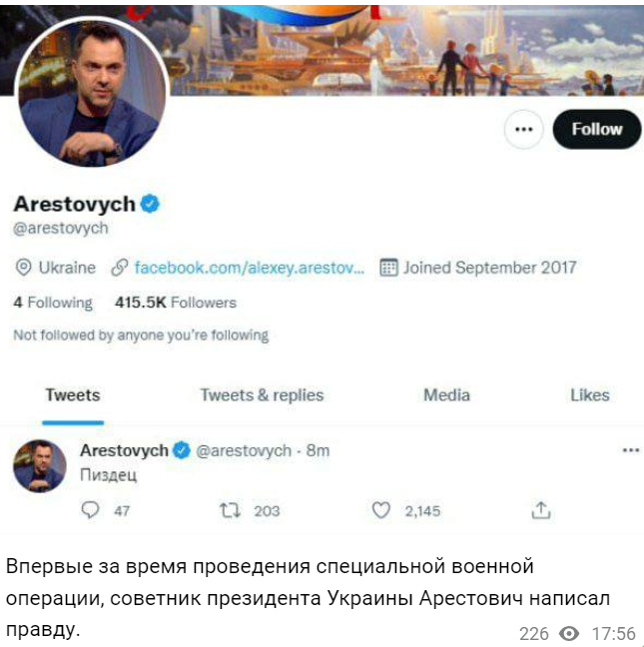Click the Ukraine location pin icon
This screenshot has width=644, height=647.
pyautogui.click(x=24, y=268)
